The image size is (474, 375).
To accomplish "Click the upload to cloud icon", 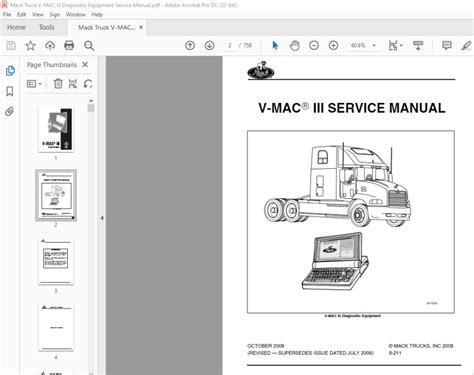I will (x=50, y=45).
